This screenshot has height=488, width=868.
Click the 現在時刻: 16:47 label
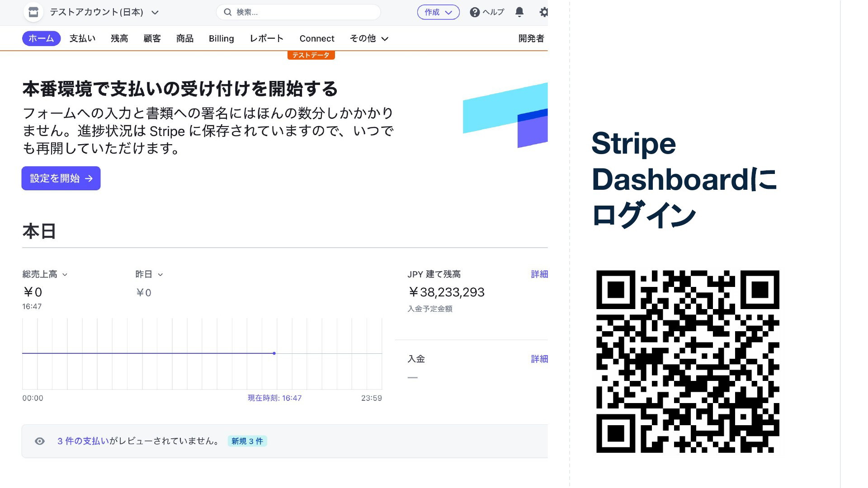click(x=274, y=398)
